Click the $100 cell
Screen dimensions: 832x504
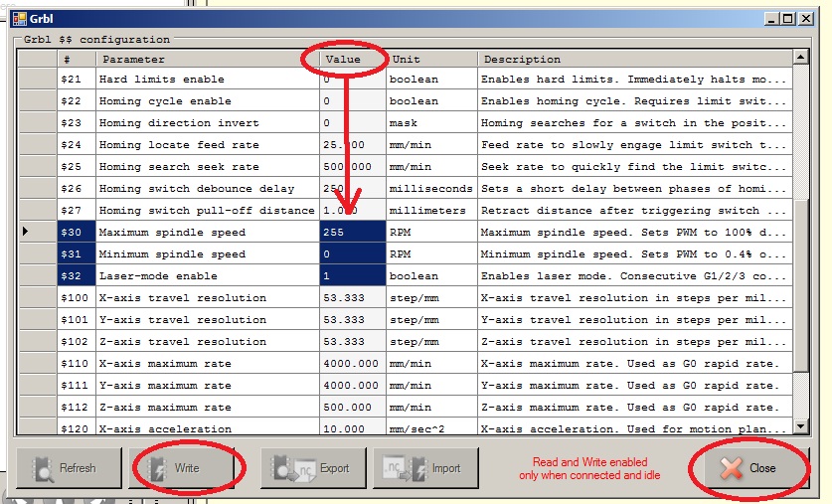77,297
